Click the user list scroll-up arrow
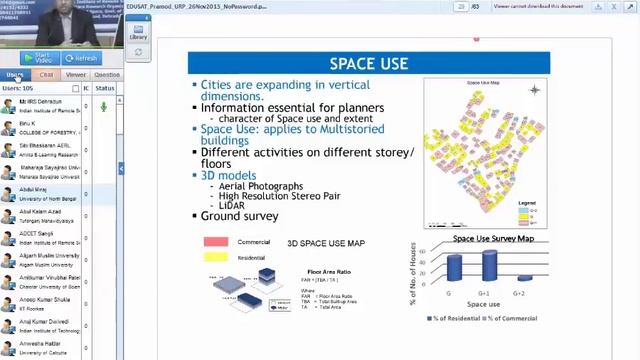This screenshot has width=640, height=360. [x=120, y=100]
